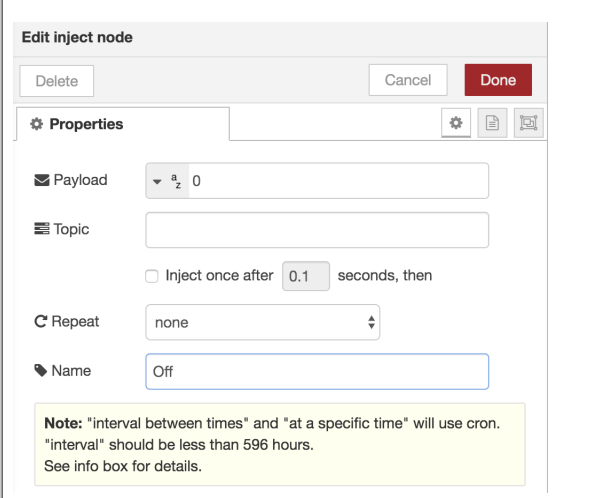614x498 pixels.
Task: Click the Name tag icon
Action: [x=42, y=371]
